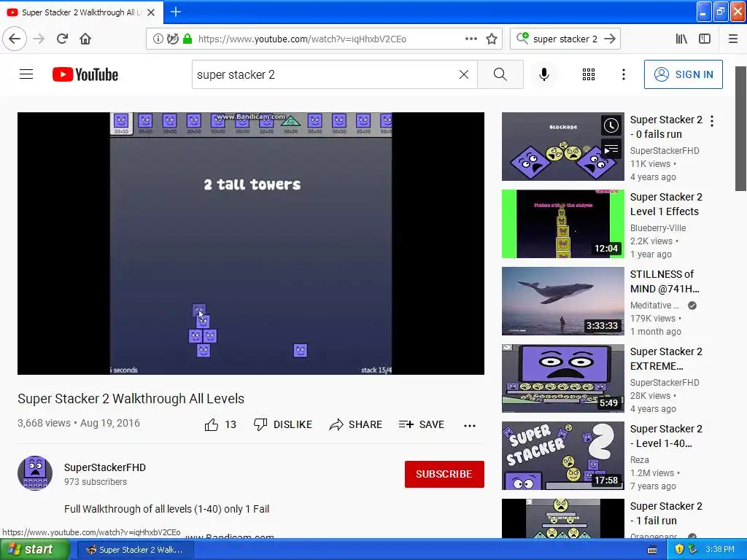This screenshot has height=560, width=747.
Task: Open options menu for 0 fails run video
Action: pyautogui.click(x=712, y=121)
